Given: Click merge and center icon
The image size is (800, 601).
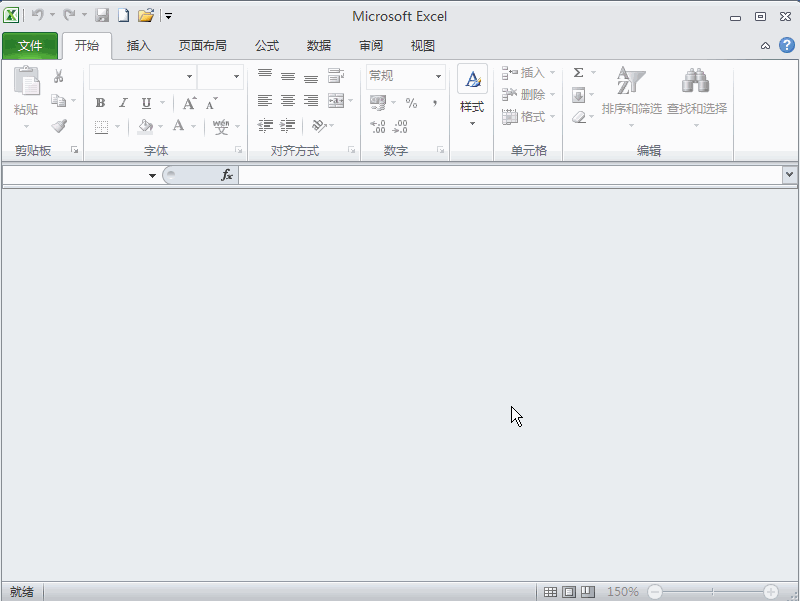Looking at the screenshot, I should [336, 101].
